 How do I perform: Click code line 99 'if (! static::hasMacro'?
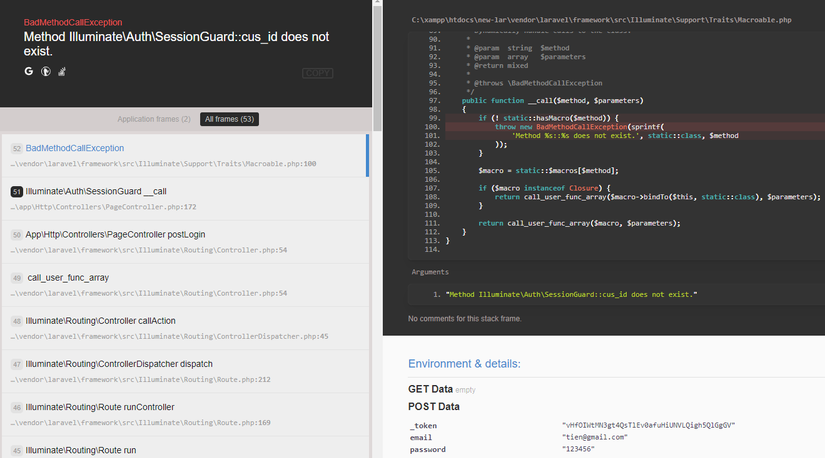click(x=548, y=118)
